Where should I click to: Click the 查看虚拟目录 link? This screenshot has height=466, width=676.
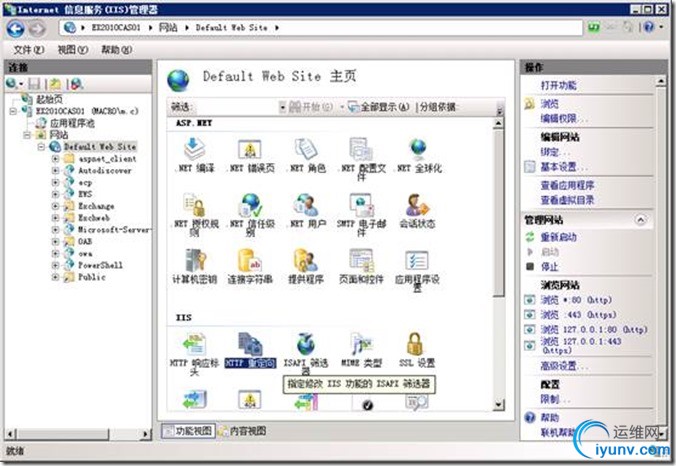[x=568, y=200]
